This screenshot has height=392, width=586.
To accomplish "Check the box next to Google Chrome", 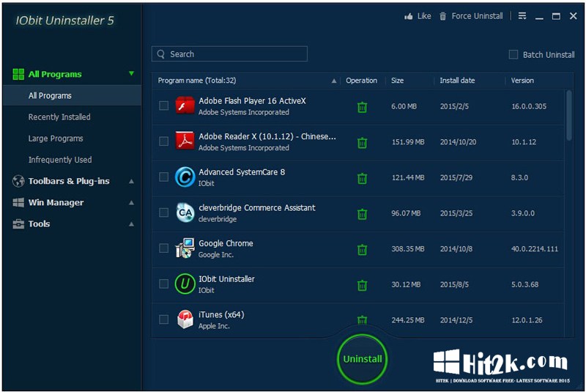I will click(163, 248).
